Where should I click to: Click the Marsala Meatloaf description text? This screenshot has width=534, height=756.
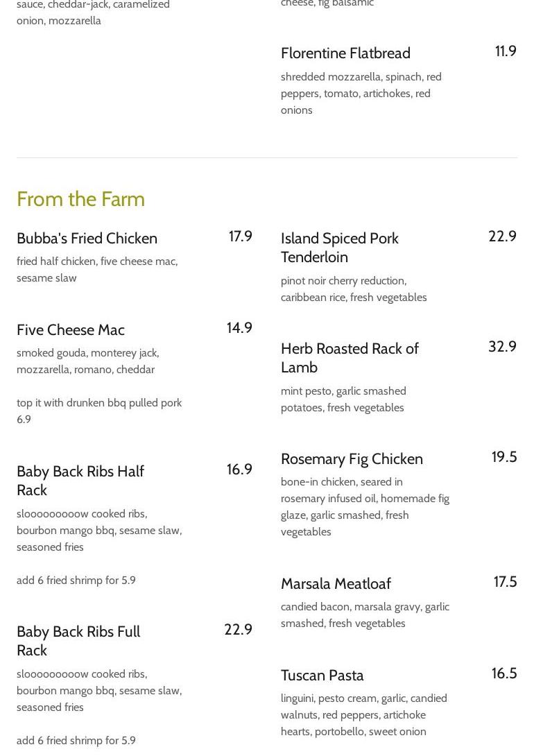tap(365, 615)
